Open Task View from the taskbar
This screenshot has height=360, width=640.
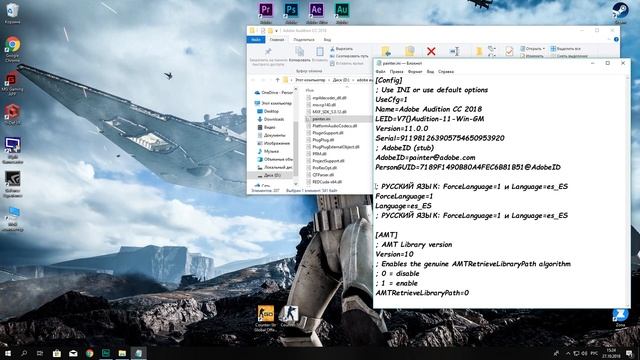[40, 353]
